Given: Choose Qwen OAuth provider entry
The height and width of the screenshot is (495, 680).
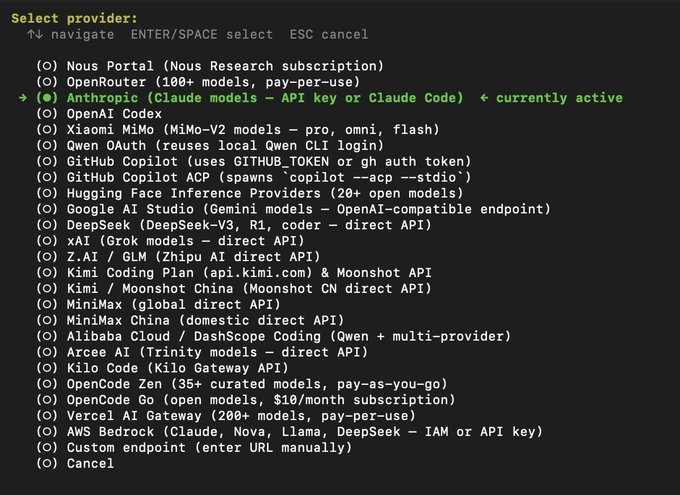Looking at the screenshot, I should click(210, 145).
